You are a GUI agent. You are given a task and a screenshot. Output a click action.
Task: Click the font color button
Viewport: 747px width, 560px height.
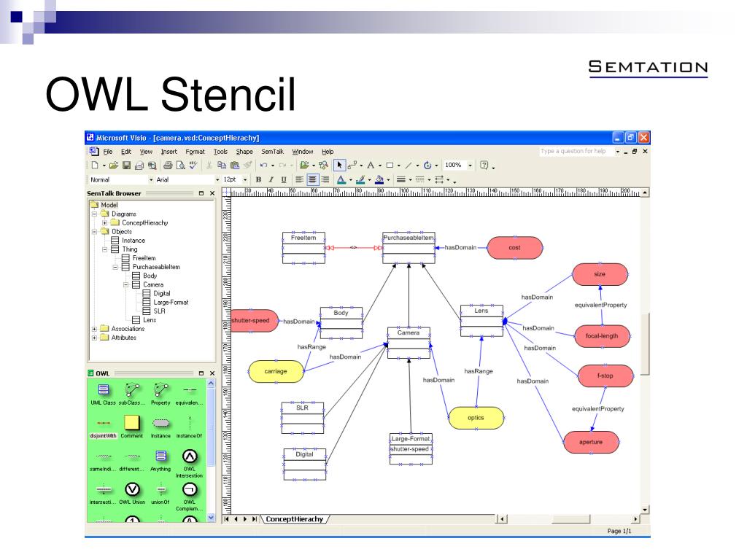pyautogui.click(x=341, y=179)
